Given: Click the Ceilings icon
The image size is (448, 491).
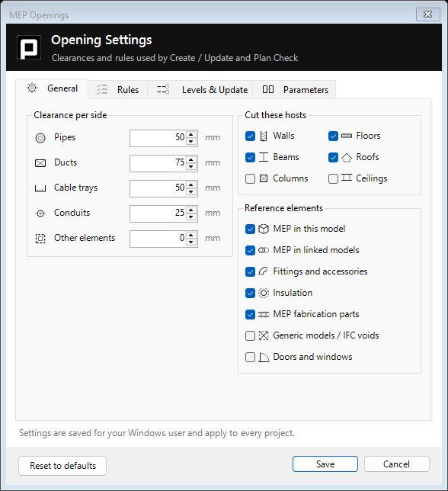Looking at the screenshot, I should (x=347, y=178).
